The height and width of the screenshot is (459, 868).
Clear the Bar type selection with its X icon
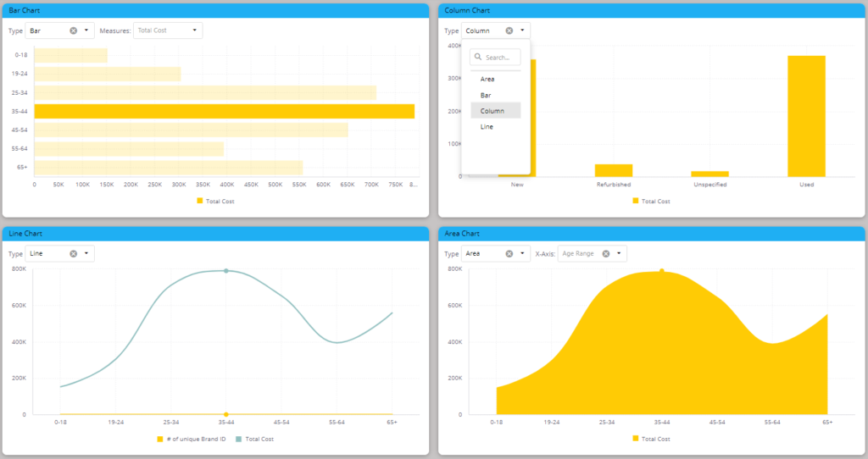(73, 30)
